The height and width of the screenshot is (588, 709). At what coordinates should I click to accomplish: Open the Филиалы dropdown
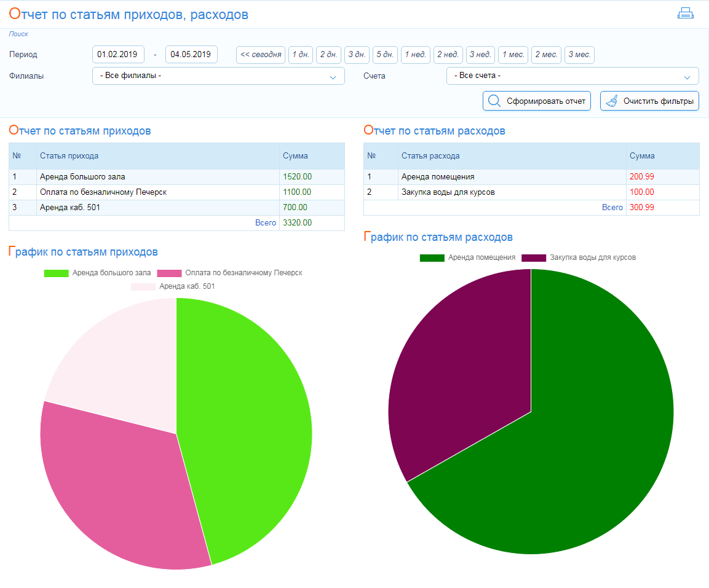[x=218, y=76]
